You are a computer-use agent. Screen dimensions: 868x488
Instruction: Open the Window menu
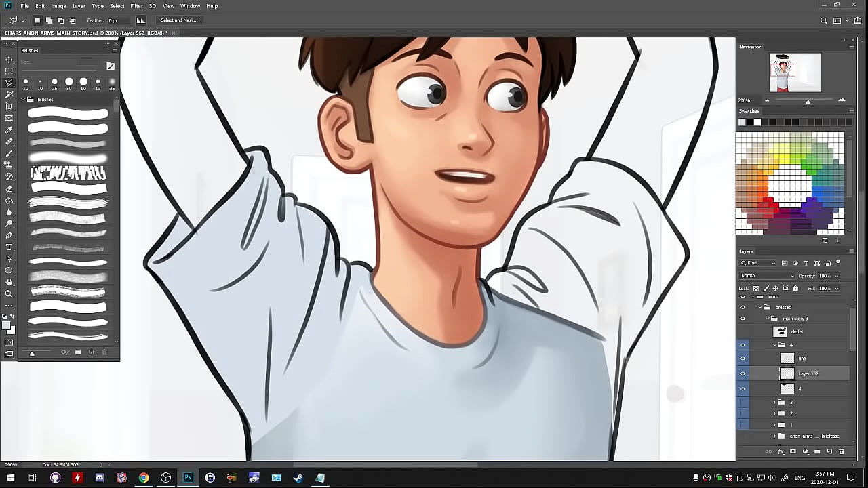coord(190,6)
